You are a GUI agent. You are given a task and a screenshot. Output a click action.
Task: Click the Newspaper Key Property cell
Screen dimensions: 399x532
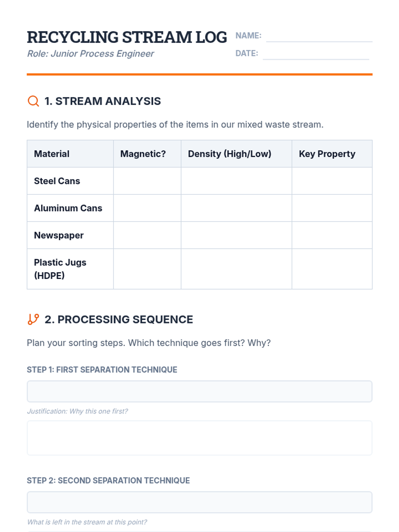(x=332, y=235)
